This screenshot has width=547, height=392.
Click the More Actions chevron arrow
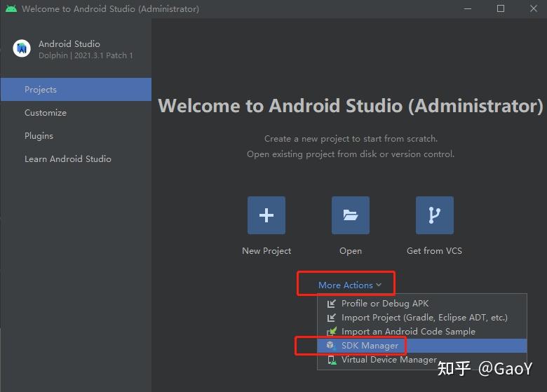click(x=379, y=285)
